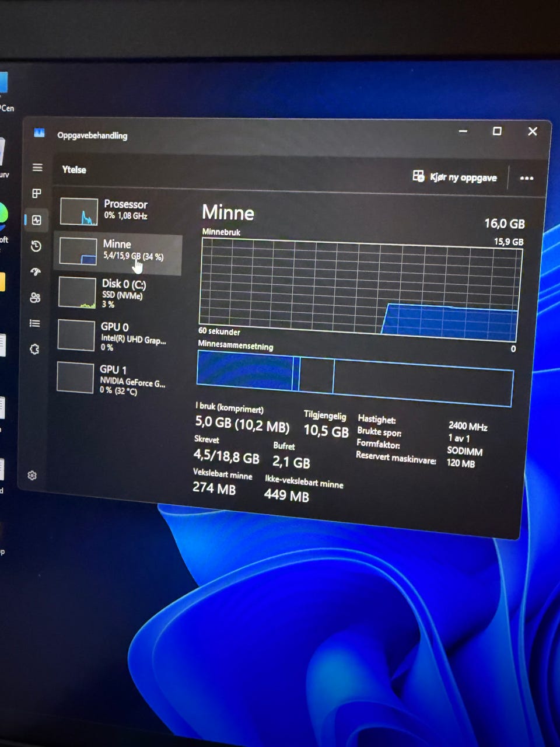Click the '2,1 GB' cached value
Screen dimensions: 560x747
(x=291, y=462)
